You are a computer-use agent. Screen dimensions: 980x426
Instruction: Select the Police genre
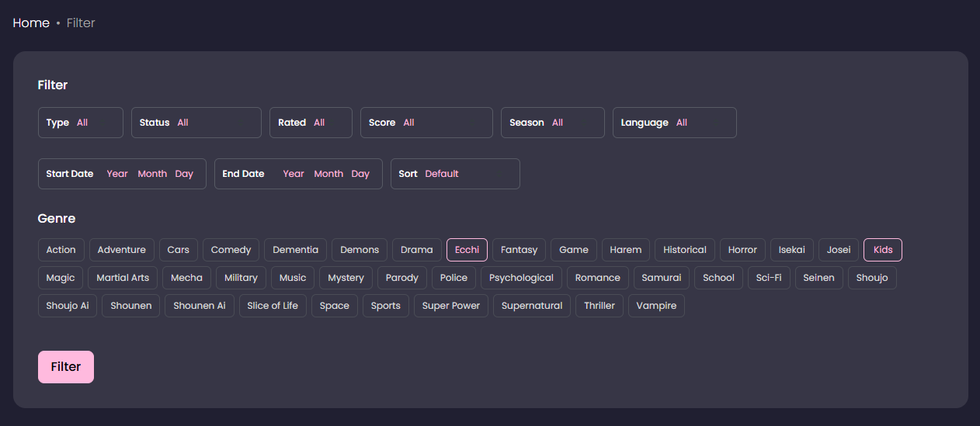[x=454, y=278]
